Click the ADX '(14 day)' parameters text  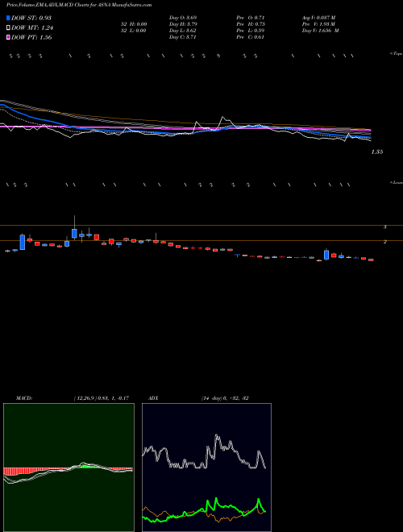211,398
